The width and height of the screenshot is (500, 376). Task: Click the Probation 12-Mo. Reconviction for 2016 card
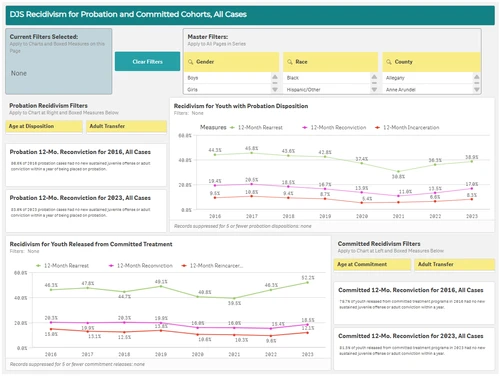click(x=86, y=165)
